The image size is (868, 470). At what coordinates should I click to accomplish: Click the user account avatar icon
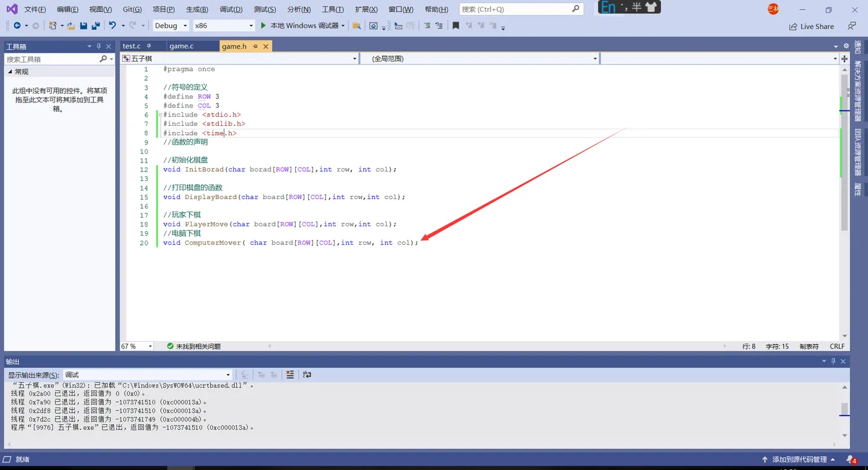(x=773, y=9)
